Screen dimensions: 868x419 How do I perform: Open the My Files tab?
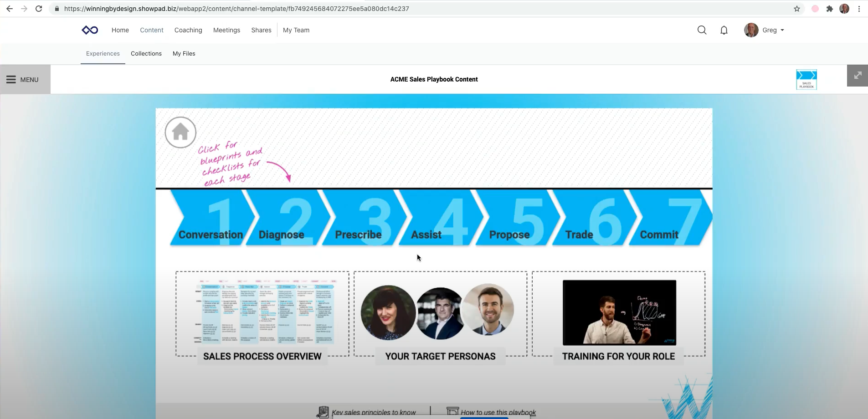tap(184, 53)
